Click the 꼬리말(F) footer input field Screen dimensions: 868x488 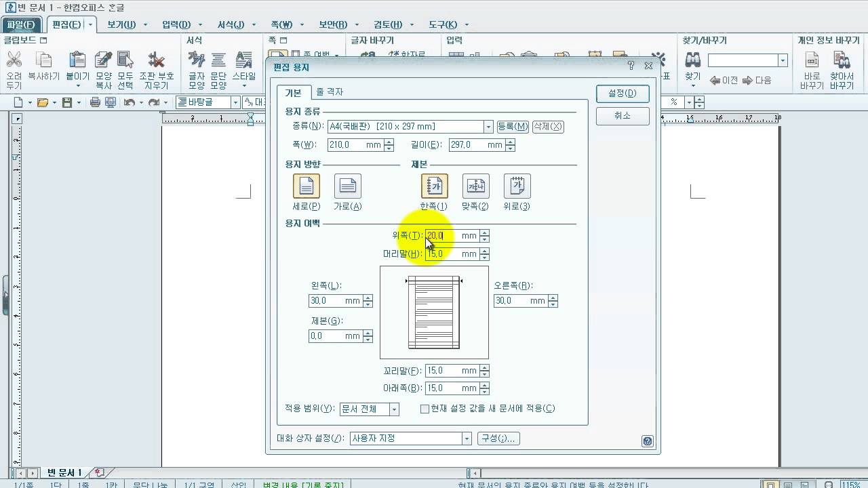click(452, 371)
